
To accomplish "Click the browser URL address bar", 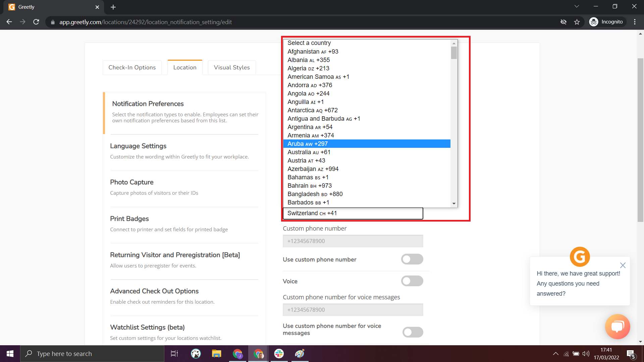I will [302, 22].
